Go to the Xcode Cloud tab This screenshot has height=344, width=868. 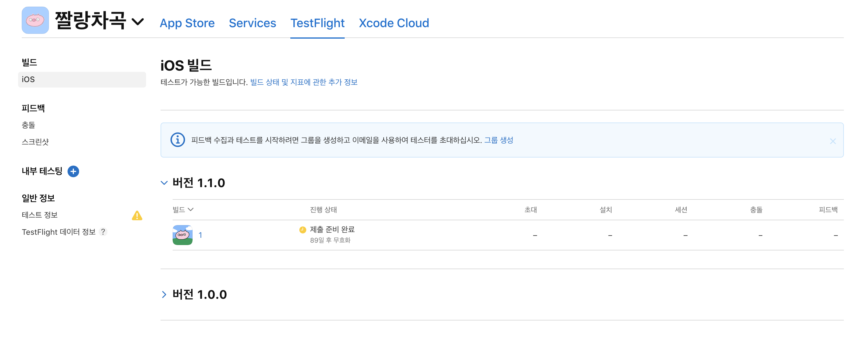coord(394,23)
